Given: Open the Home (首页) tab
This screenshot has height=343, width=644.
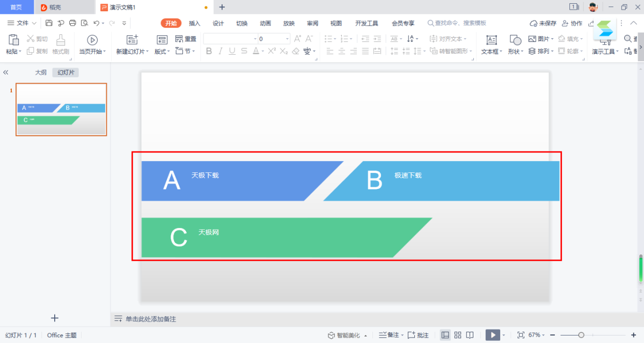Looking at the screenshot, I should [16, 7].
